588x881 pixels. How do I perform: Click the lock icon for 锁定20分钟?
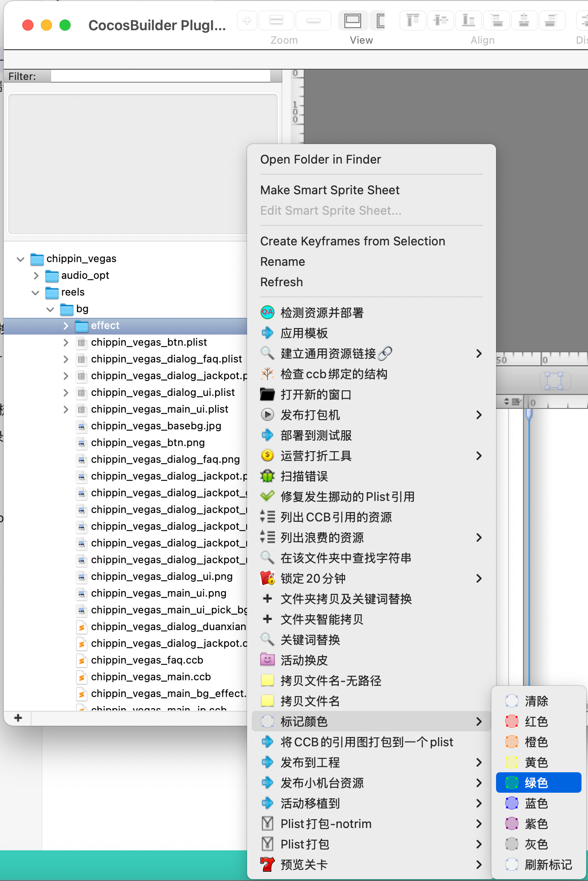(268, 578)
